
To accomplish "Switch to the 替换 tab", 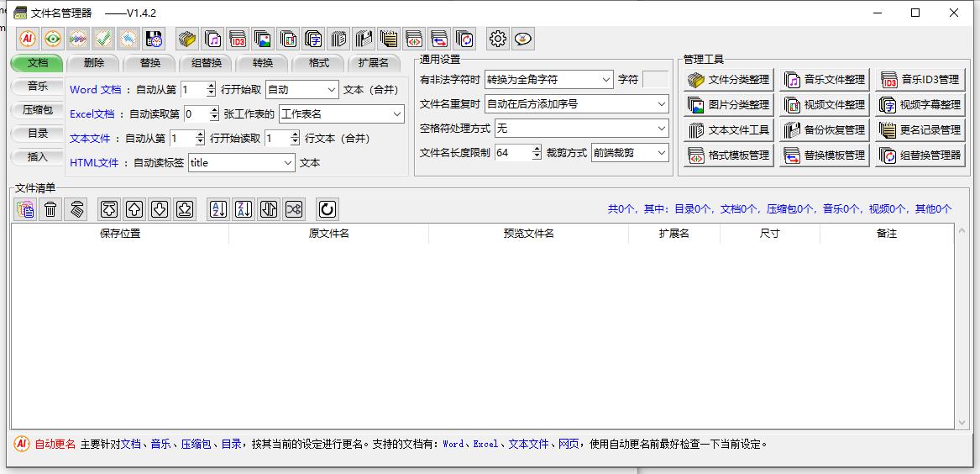I will 150,63.
